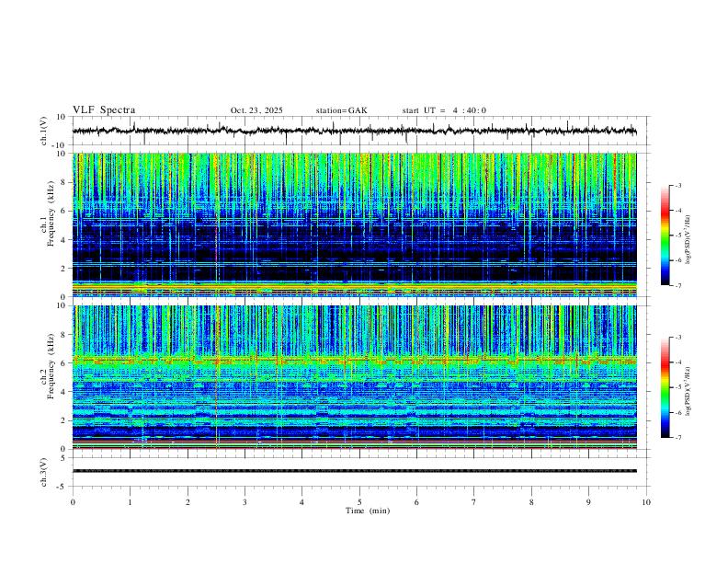The height and width of the screenshot is (563, 728).
Task: Click the "station=GAK" header label
Action: (341, 110)
